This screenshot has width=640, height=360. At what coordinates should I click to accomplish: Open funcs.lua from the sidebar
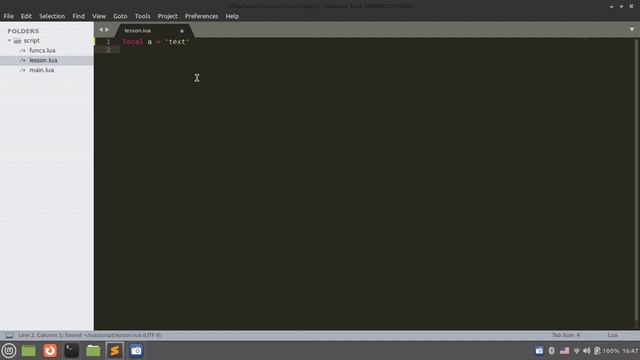click(42, 50)
